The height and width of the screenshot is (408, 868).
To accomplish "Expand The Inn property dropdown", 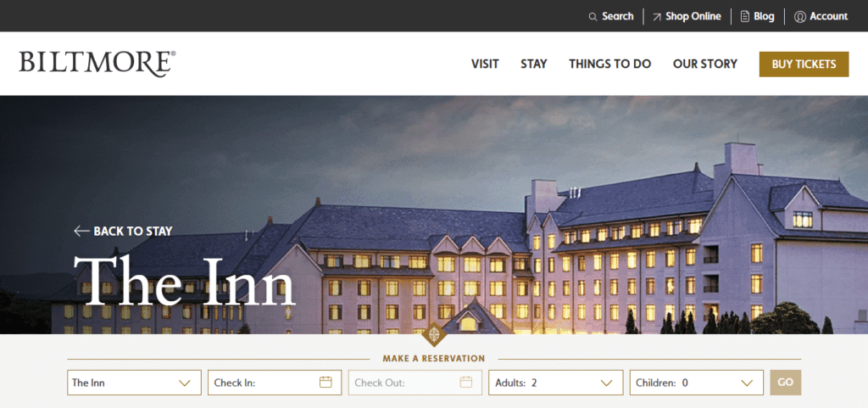I will coord(134,383).
